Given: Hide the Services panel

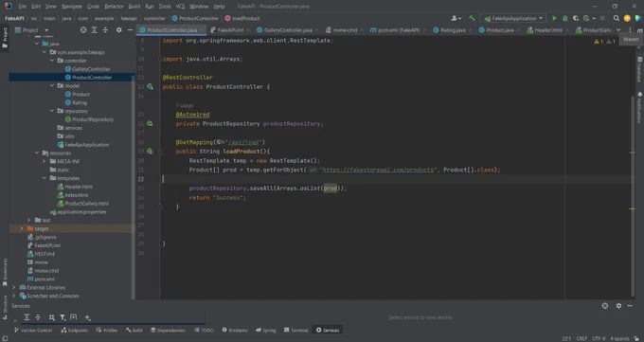Looking at the screenshot, I should tap(630, 306).
